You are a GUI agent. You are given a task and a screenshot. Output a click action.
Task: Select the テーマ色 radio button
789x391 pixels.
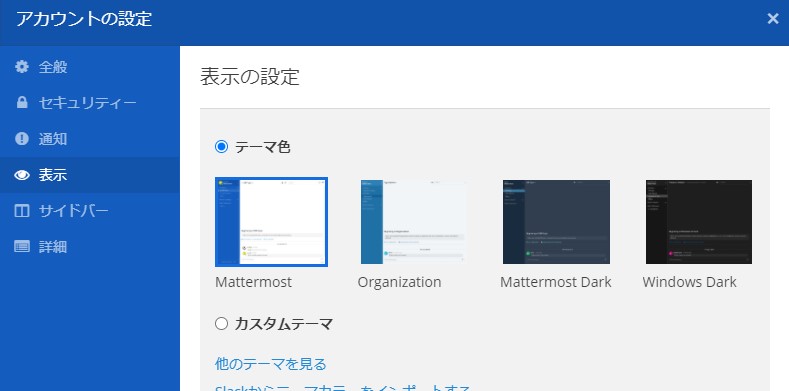click(x=221, y=147)
